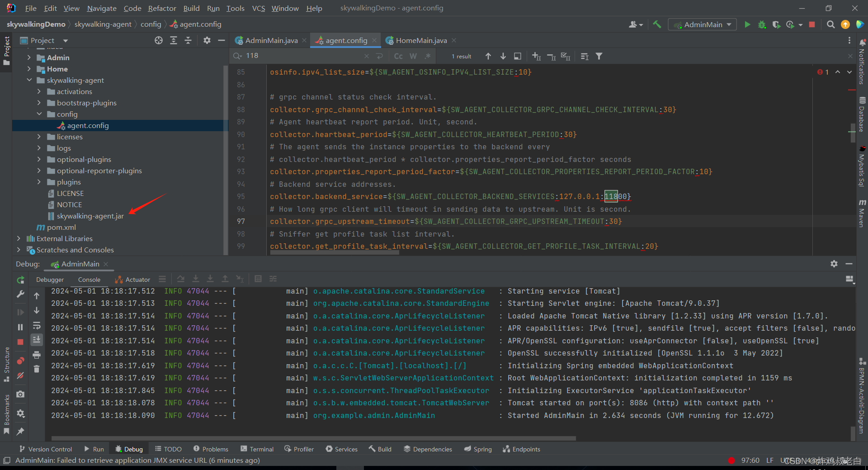868x470 pixels.
Task: Jump to previous console stack trace with the up arrow
Action: tap(37, 296)
